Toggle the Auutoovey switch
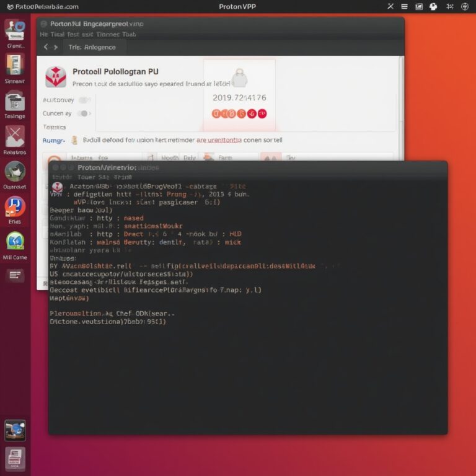The image size is (476, 476). point(84,100)
